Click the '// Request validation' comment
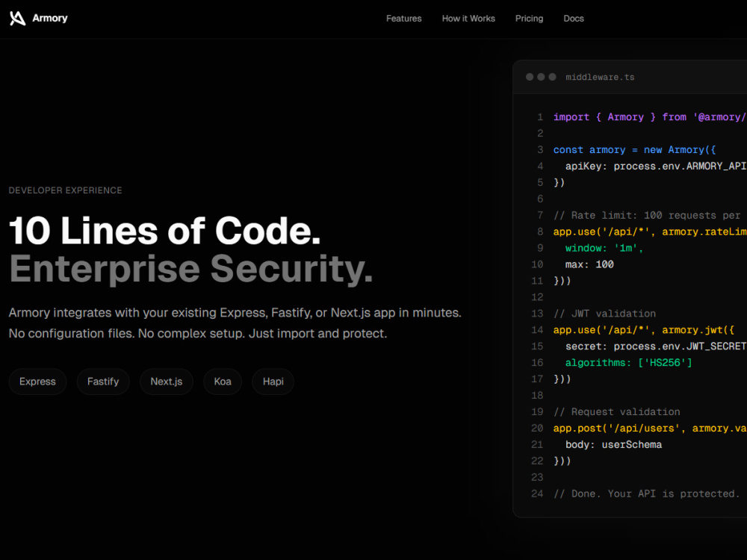 coord(617,412)
